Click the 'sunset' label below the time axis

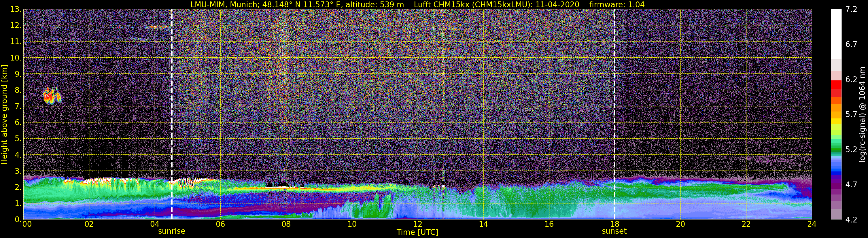click(614, 231)
